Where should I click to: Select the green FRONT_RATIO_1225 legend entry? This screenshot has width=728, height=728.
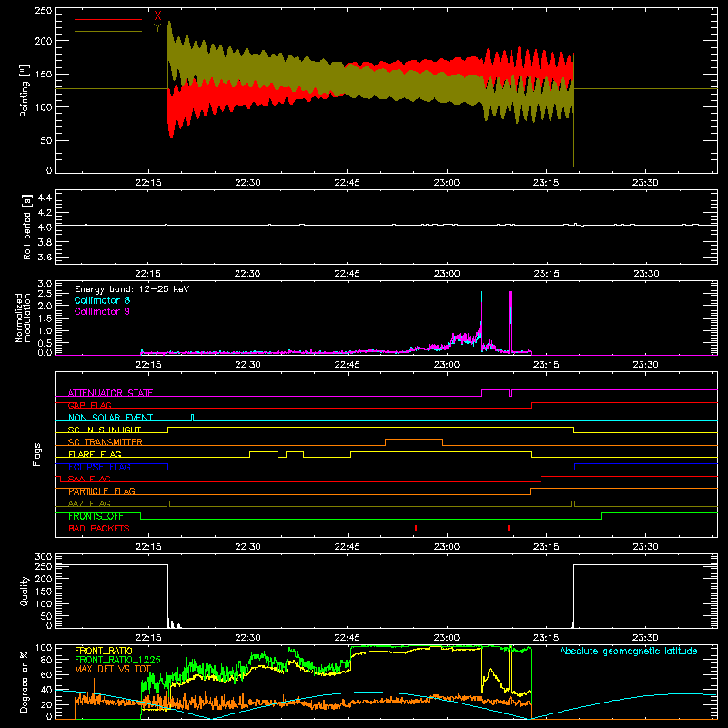point(117,660)
